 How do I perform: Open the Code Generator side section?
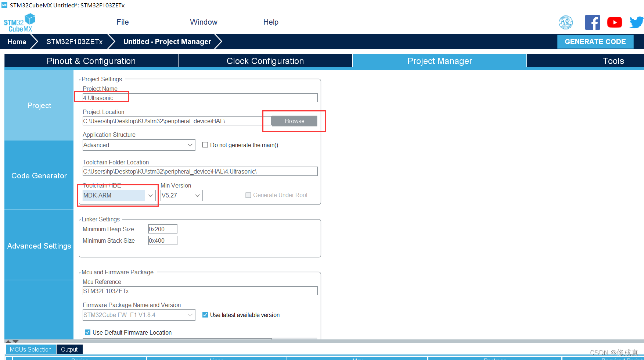click(x=39, y=176)
